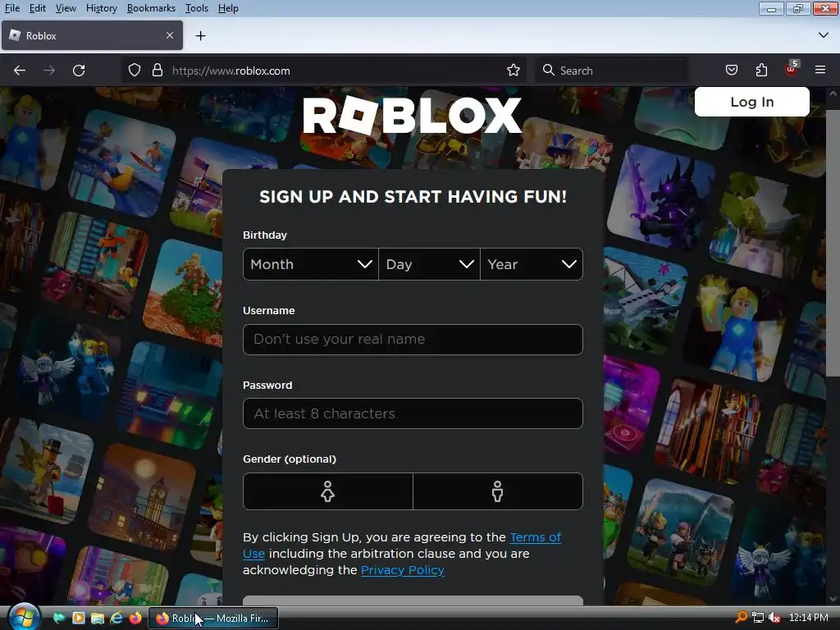840x630 pixels.
Task: Bookmark this page with the star
Action: (514, 71)
